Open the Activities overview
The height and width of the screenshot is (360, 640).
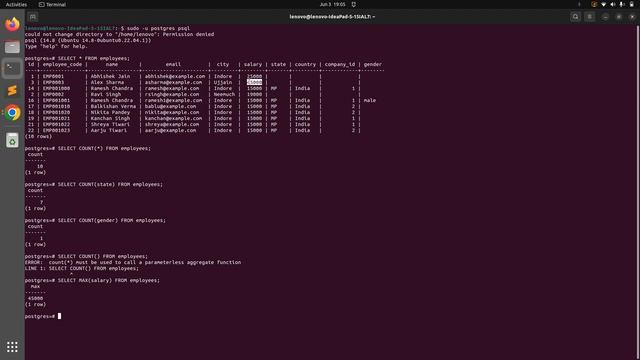(x=16, y=4)
